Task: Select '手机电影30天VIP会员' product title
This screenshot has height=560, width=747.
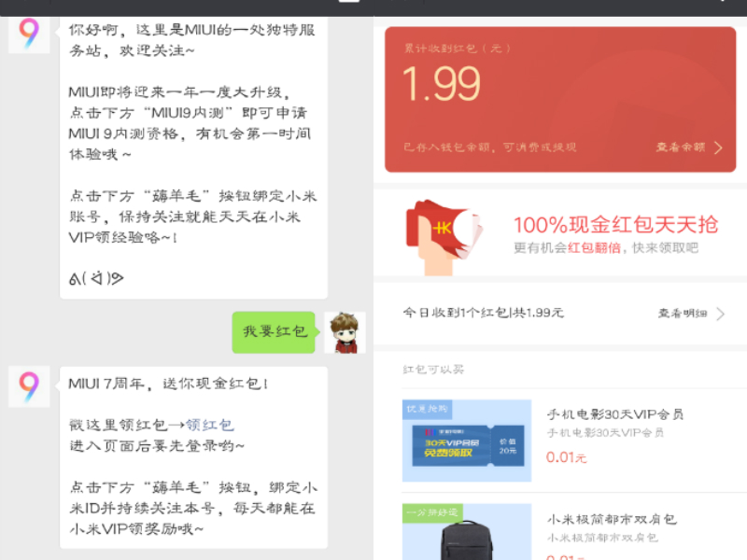Action: (615, 414)
